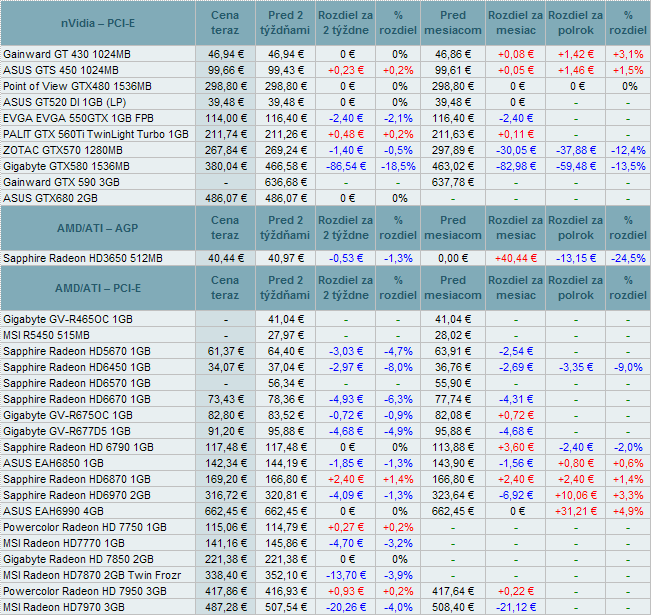
Task: Click the +10,06 € half-year difference
Action: click(576, 495)
